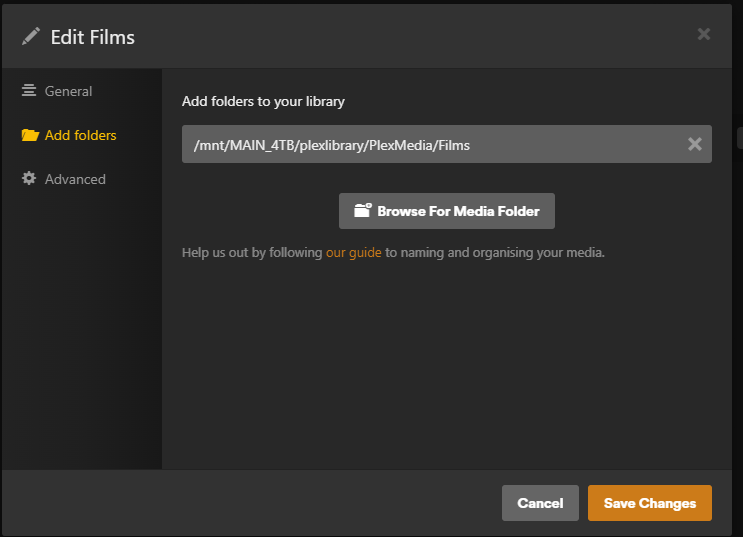The height and width of the screenshot is (537, 743).
Task: Click 'Add folders to your library' heading
Action: pyautogui.click(x=263, y=101)
